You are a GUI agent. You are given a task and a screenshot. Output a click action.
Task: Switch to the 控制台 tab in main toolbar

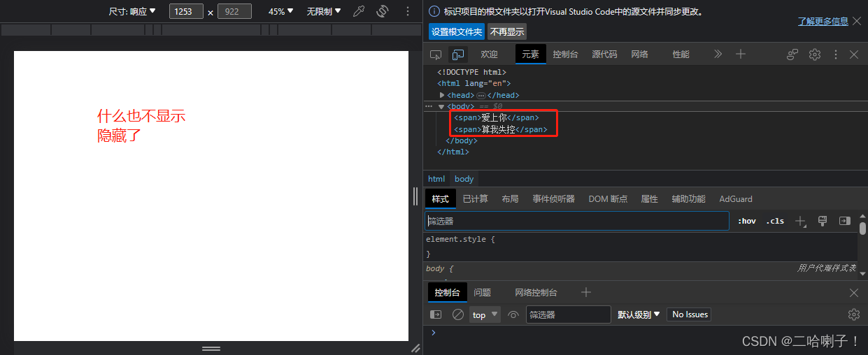click(565, 55)
